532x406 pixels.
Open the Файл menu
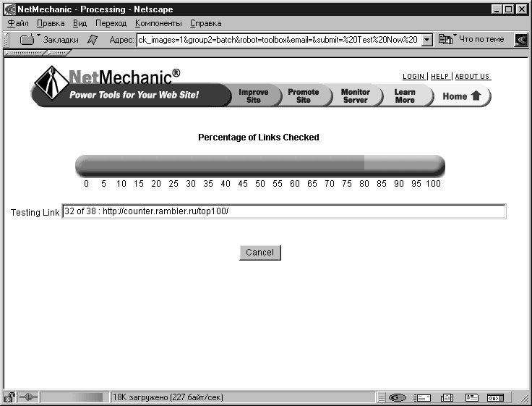pos(18,23)
